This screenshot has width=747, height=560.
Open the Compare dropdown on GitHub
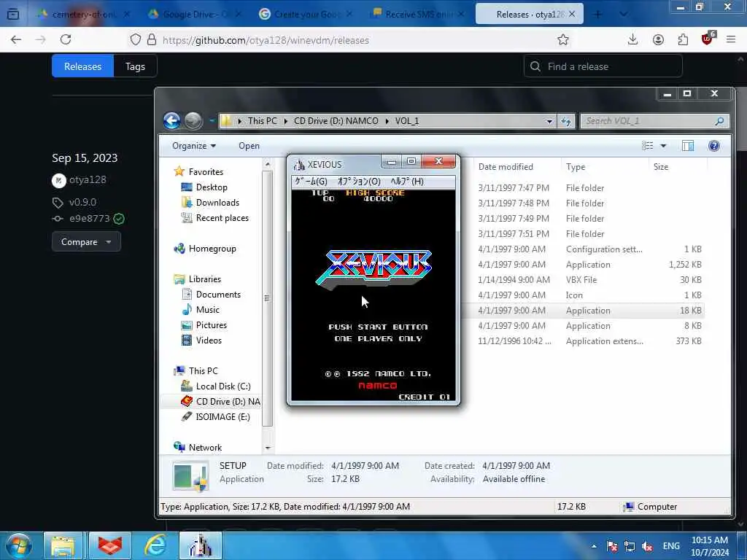pos(86,242)
